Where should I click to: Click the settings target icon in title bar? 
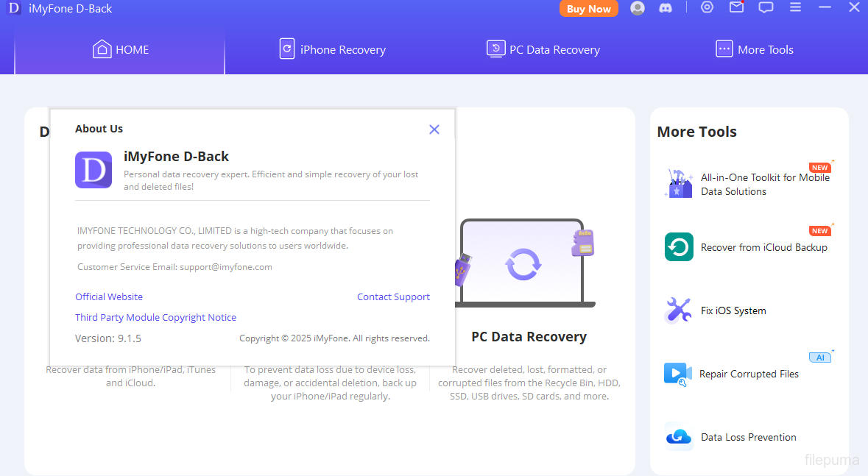coord(707,7)
